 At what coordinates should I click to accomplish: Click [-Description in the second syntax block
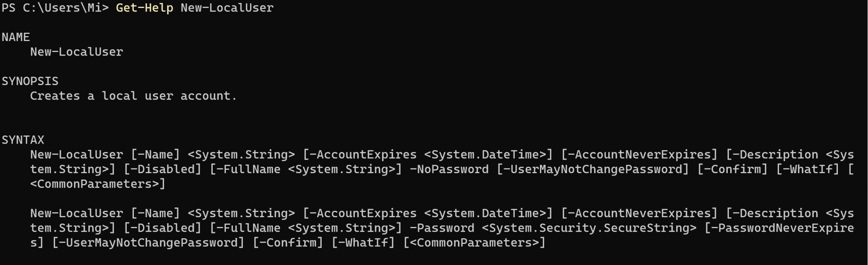tap(772, 214)
